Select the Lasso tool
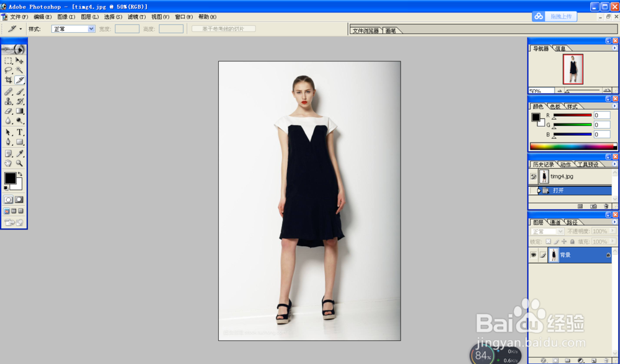The image size is (620, 364). (8, 70)
